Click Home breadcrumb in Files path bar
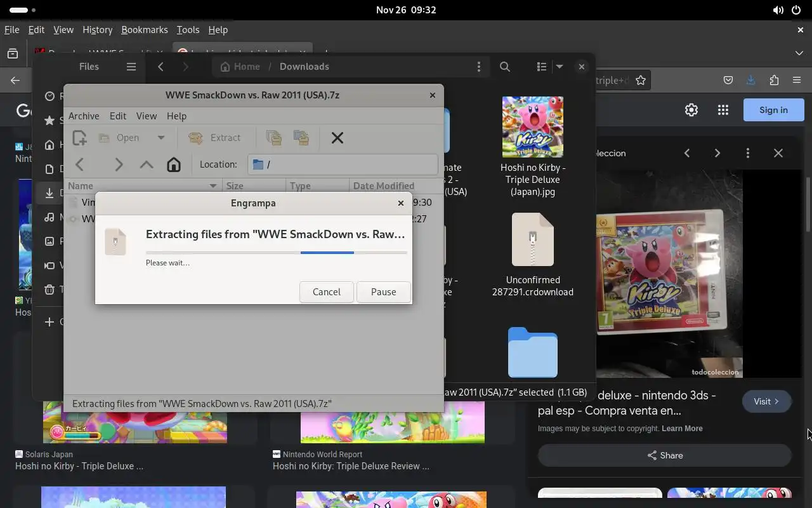 240,67
